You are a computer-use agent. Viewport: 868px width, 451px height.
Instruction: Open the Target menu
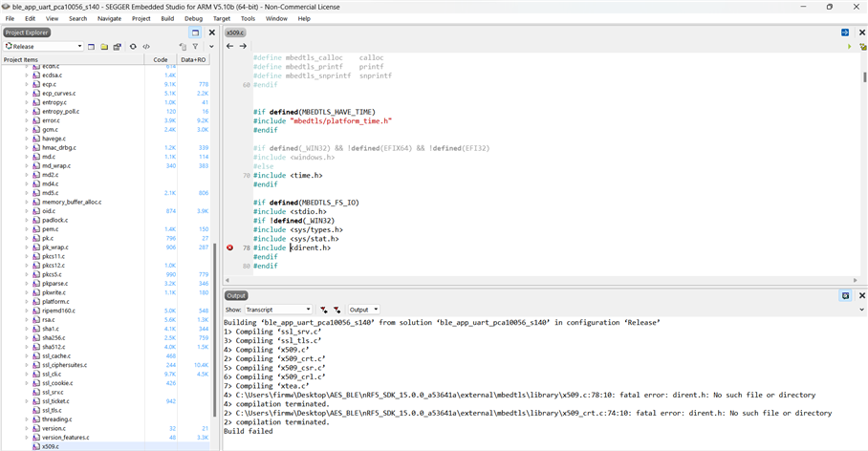pos(222,18)
